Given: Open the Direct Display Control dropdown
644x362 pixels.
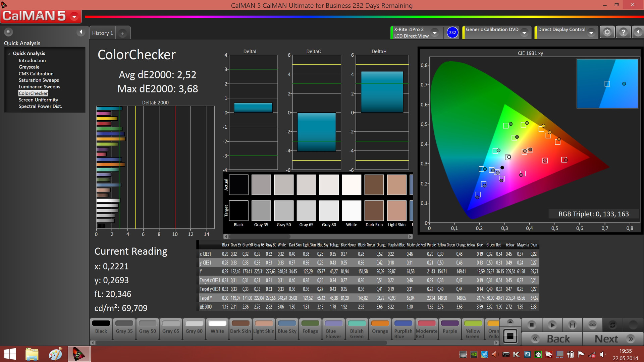Looking at the screenshot, I should tap(591, 33).
